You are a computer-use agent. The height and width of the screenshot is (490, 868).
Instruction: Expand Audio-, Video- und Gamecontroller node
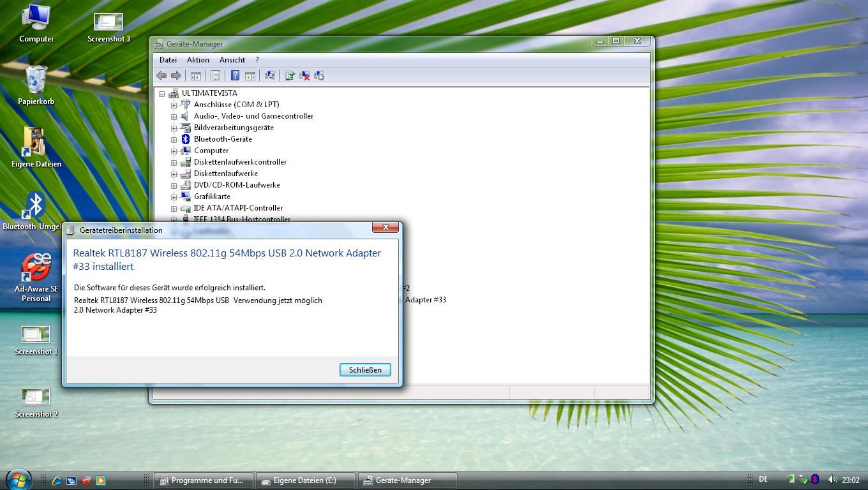[174, 117]
